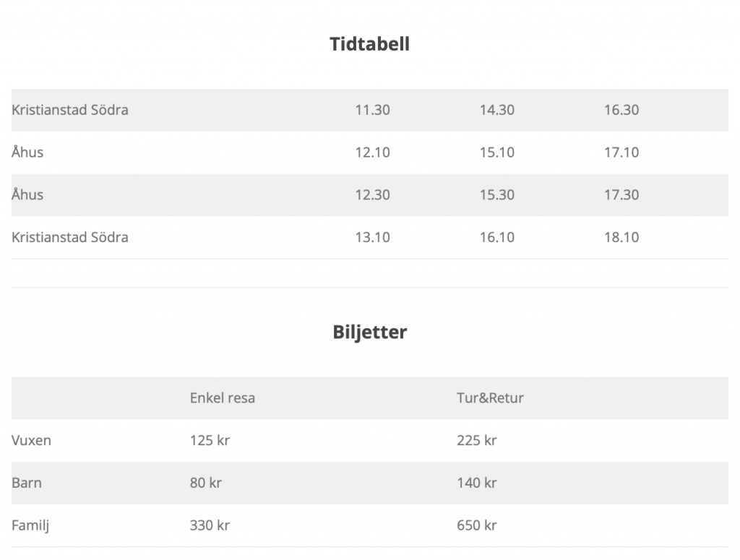Click the 650 kr family return price
Viewport: 740px width, 560px height.
click(476, 525)
